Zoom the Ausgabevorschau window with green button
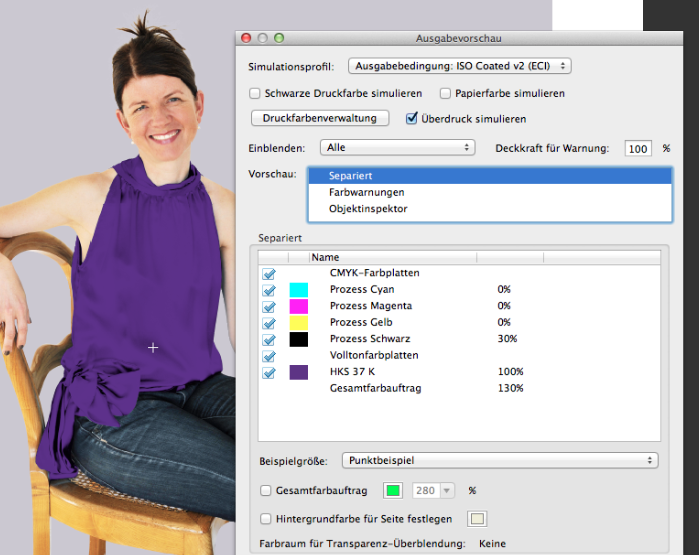Viewport: 699px width, 555px height. (x=279, y=38)
